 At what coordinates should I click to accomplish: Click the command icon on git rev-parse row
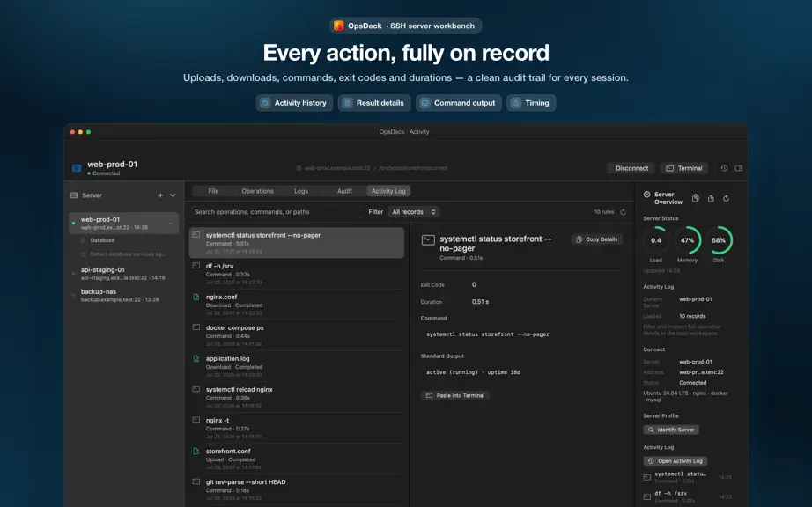[196, 481]
